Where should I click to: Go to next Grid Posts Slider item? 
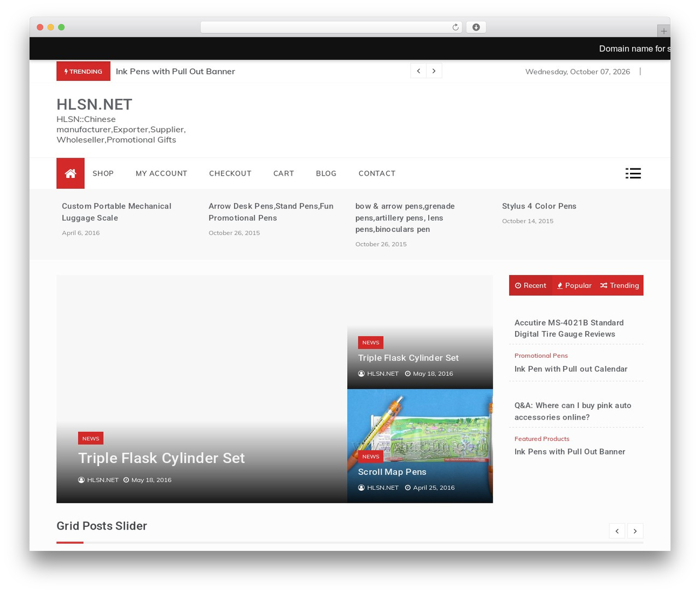click(x=635, y=531)
